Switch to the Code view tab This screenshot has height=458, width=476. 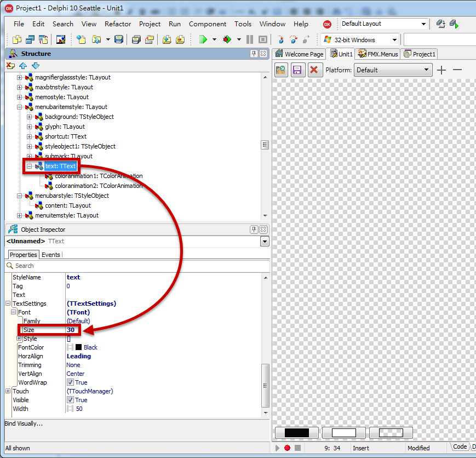pos(460,446)
